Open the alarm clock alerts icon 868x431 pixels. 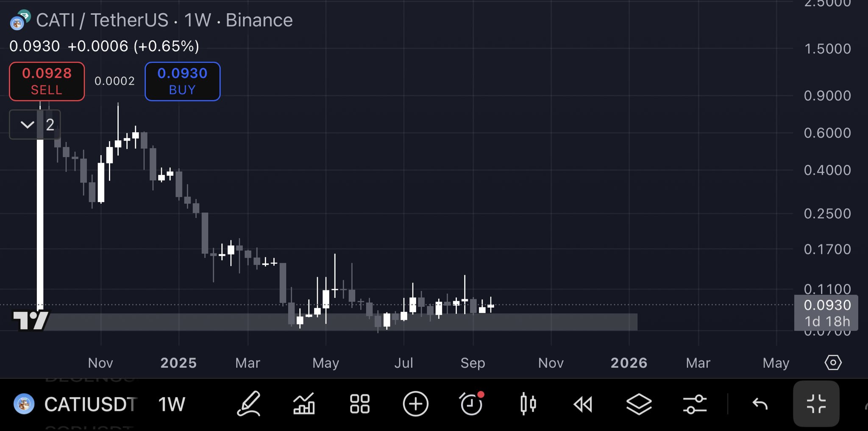click(471, 404)
